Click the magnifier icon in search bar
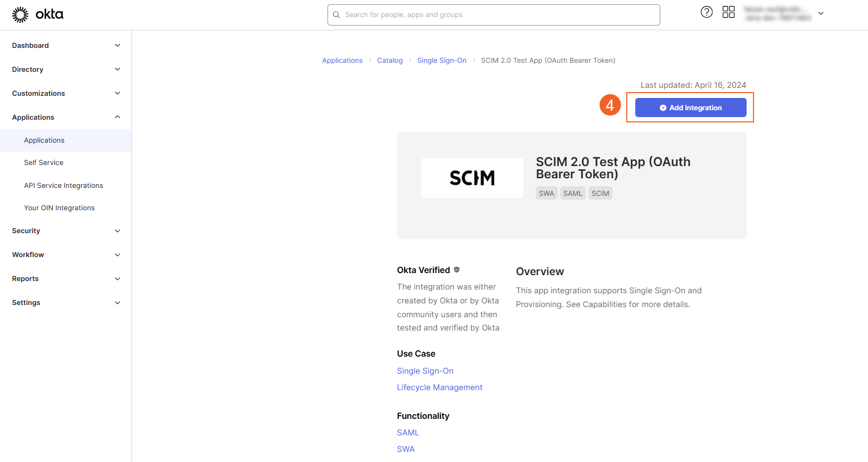 (337, 15)
